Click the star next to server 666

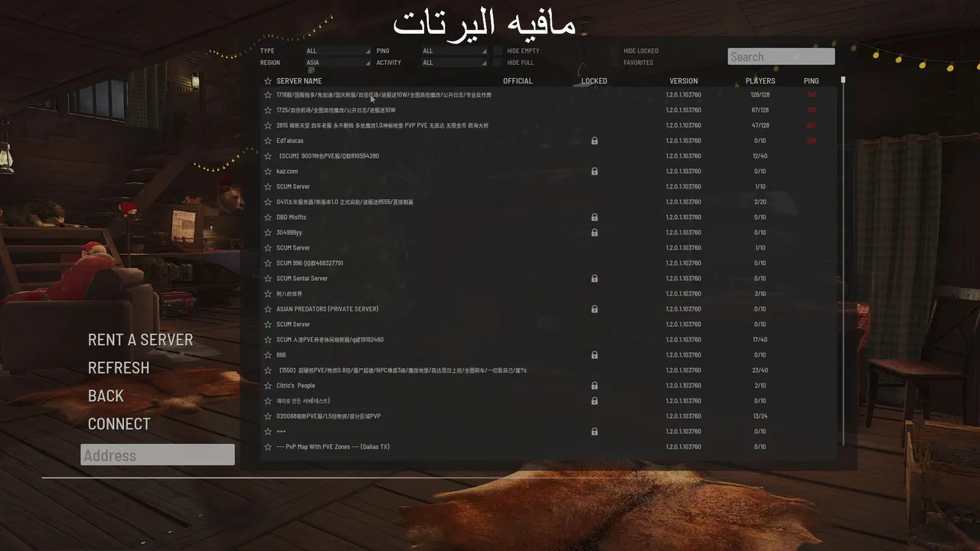tap(268, 355)
